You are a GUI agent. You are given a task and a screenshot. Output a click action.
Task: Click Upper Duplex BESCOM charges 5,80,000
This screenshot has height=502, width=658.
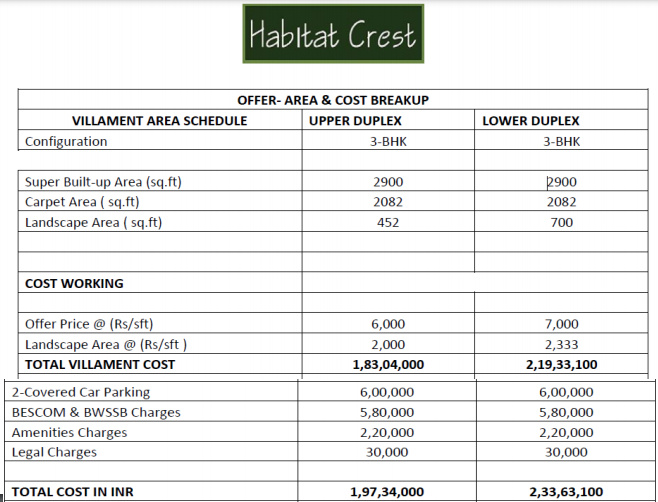(387, 413)
